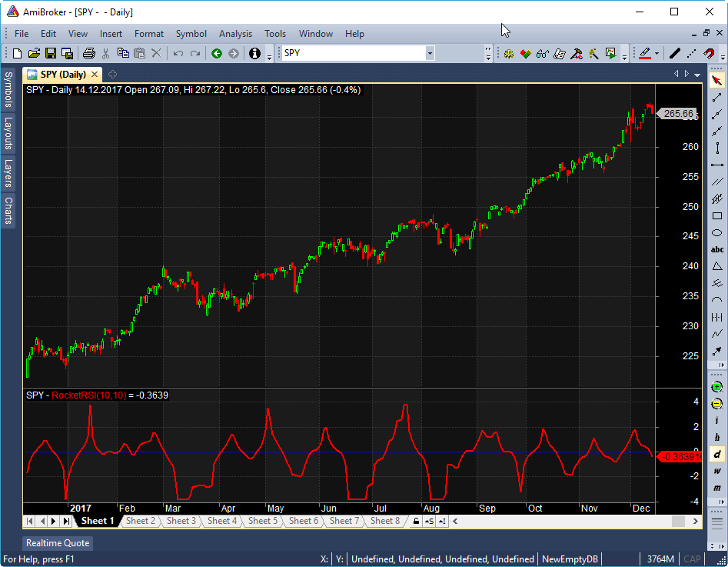Switch chart to monthly (m) interval

pyautogui.click(x=717, y=488)
